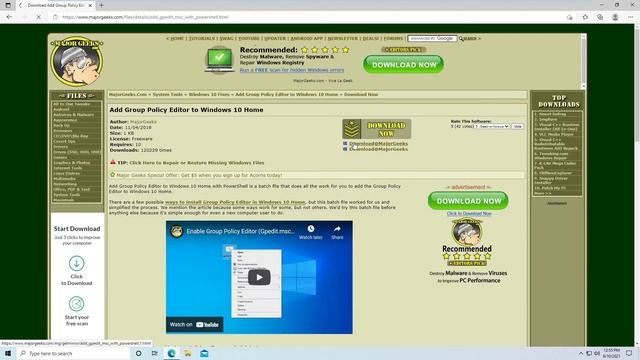Show hidden system tray icons
The image size is (640, 360).
[581, 353]
